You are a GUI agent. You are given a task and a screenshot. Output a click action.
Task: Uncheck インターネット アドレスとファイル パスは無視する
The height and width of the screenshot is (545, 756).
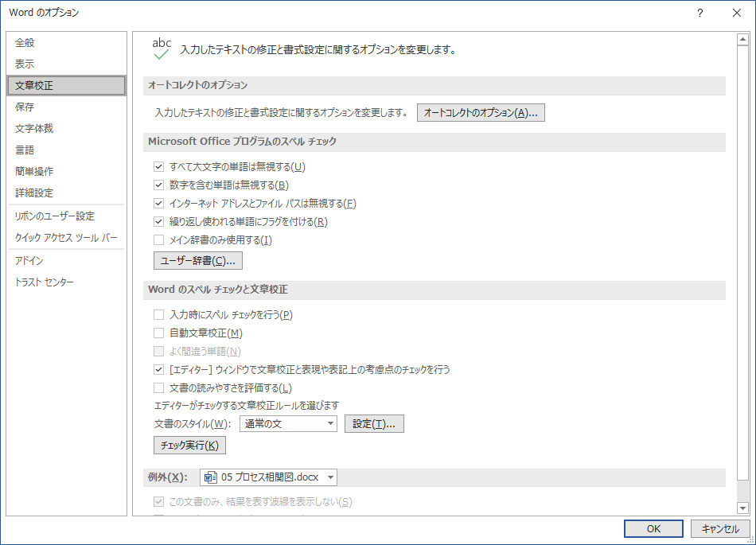pos(158,204)
